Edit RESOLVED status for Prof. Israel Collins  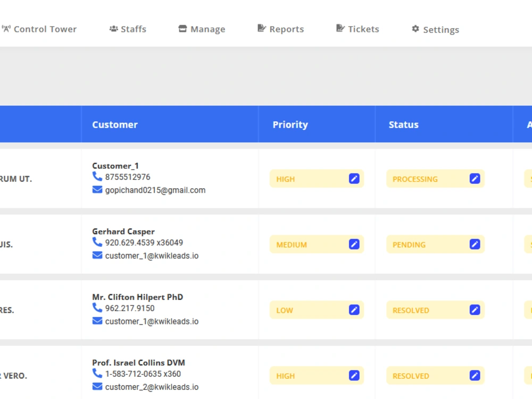475,375
